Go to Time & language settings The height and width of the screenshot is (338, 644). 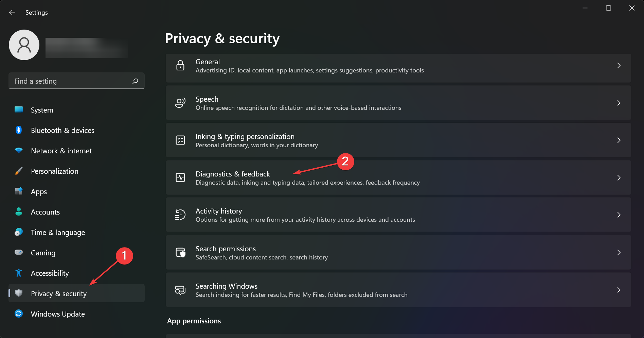pos(58,233)
